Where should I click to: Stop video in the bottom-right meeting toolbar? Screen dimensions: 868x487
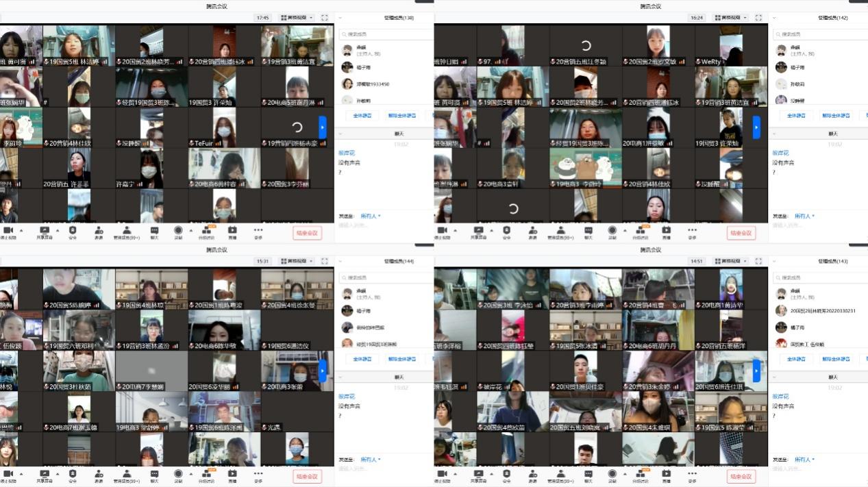(443, 473)
